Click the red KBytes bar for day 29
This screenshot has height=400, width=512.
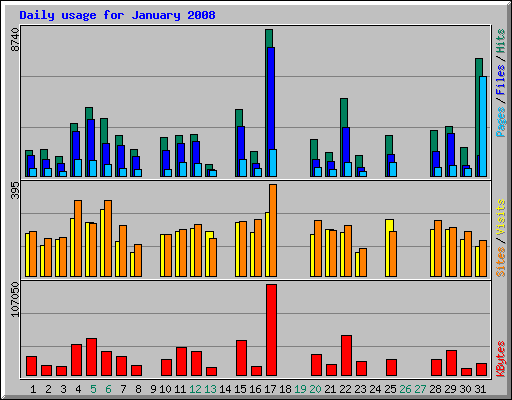451,363
